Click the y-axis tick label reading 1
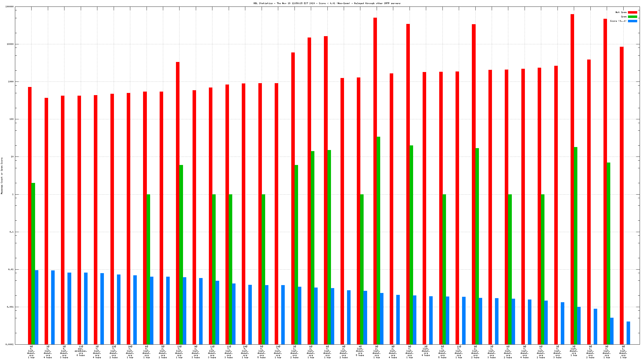Image resolution: width=644 pixels, height=362 pixels. 13,194
